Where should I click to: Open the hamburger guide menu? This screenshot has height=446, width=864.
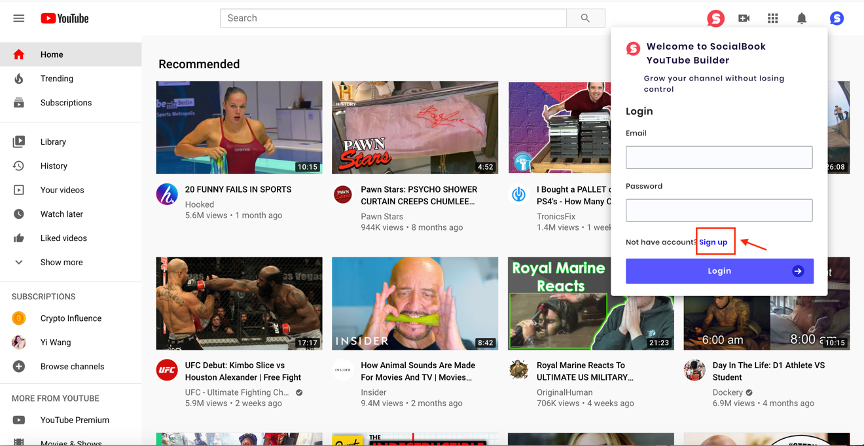point(19,18)
